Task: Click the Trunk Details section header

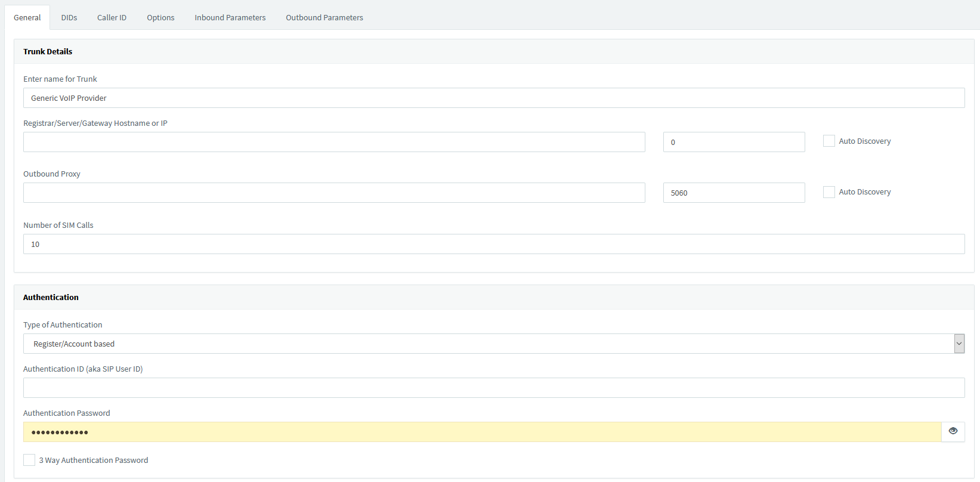Action: point(48,51)
